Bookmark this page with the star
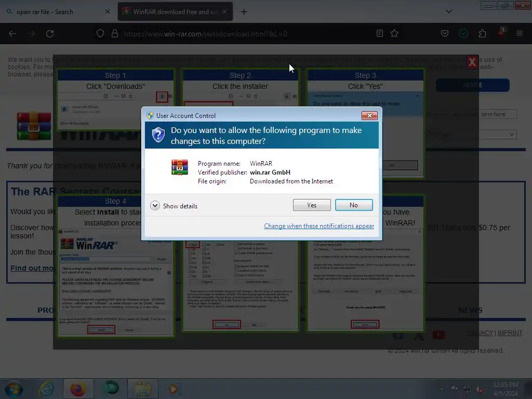Viewport: 532px width, 399px height. [394, 33]
